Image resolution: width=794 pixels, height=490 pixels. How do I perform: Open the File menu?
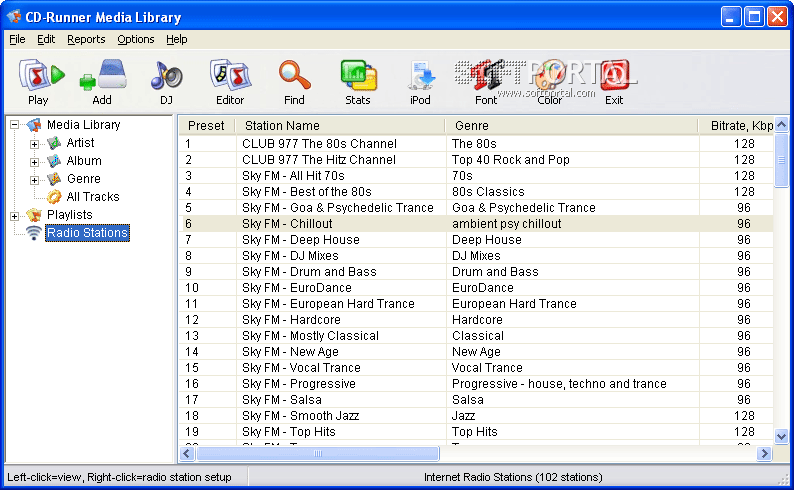pos(17,39)
